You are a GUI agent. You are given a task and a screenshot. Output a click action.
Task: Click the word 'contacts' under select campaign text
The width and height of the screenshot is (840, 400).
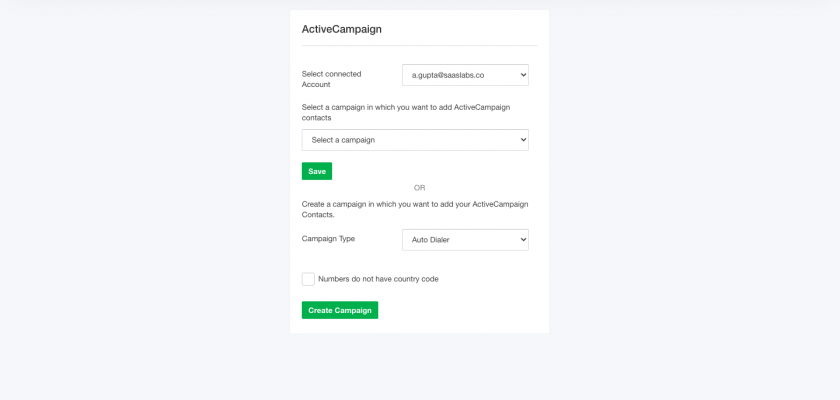[317, 118]
